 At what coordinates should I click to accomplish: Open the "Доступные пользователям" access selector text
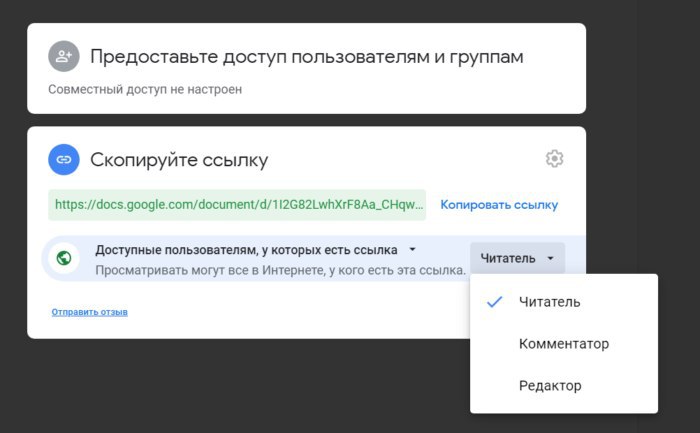246,250
